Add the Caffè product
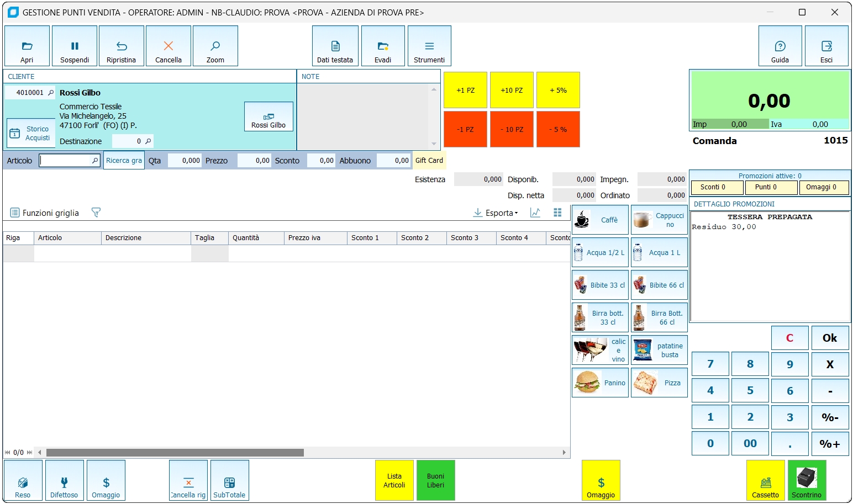Viewport: 853px width, 504px height. point(600,220)
